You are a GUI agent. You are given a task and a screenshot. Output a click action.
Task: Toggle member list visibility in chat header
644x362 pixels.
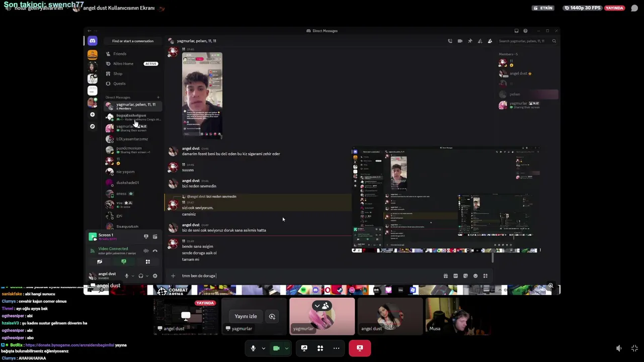(x=490, y=41)
